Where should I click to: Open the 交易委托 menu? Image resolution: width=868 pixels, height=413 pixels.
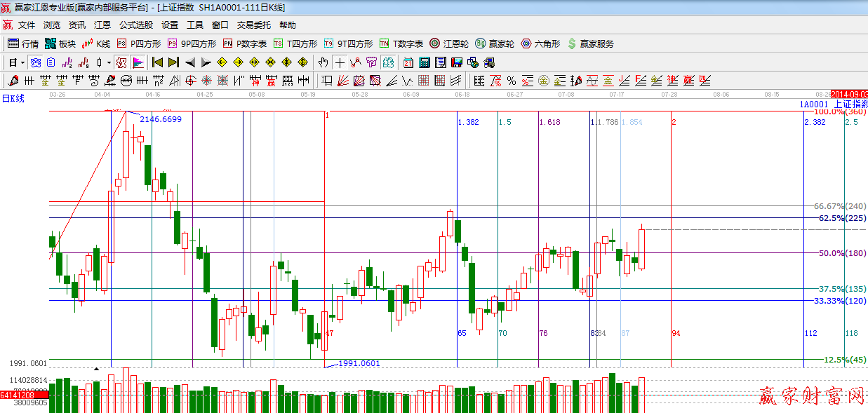(x=253, y=25)
